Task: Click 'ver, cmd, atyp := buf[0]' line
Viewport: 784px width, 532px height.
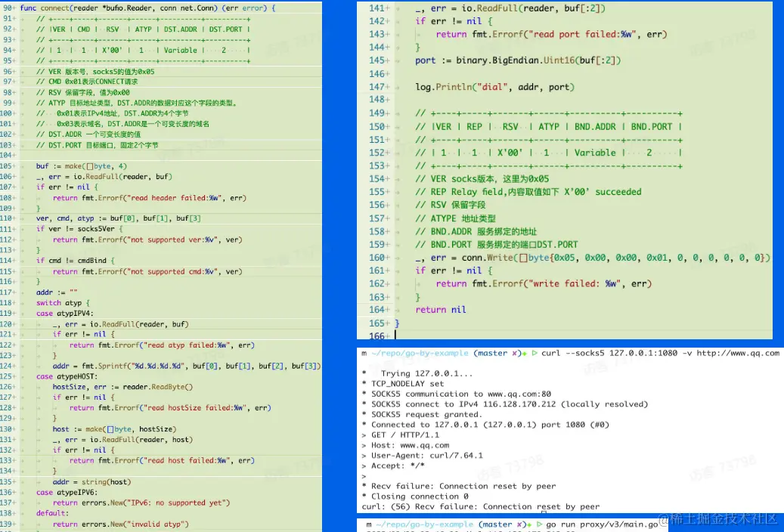Action: point(119,218)
